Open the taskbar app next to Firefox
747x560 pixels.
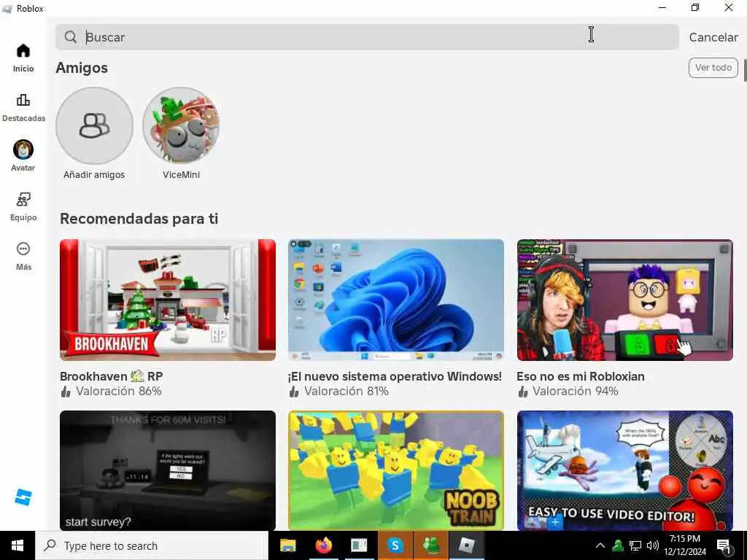[359, 545]
